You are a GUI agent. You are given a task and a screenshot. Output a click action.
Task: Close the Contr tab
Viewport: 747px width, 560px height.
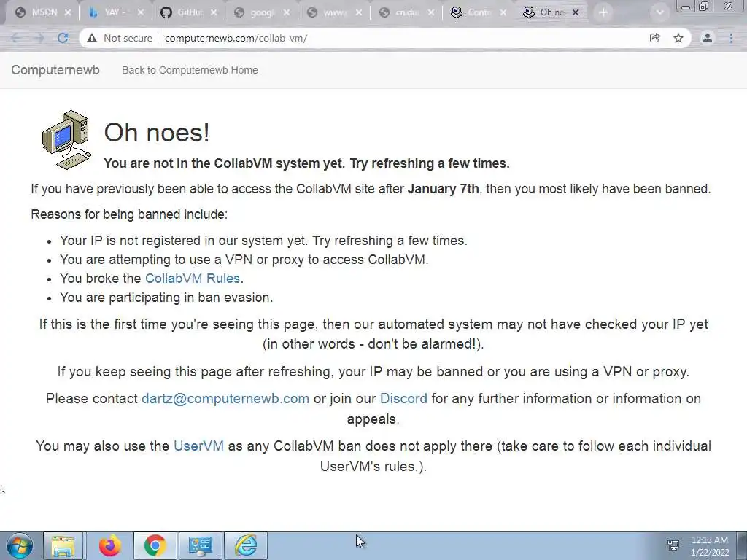[503, 13]
